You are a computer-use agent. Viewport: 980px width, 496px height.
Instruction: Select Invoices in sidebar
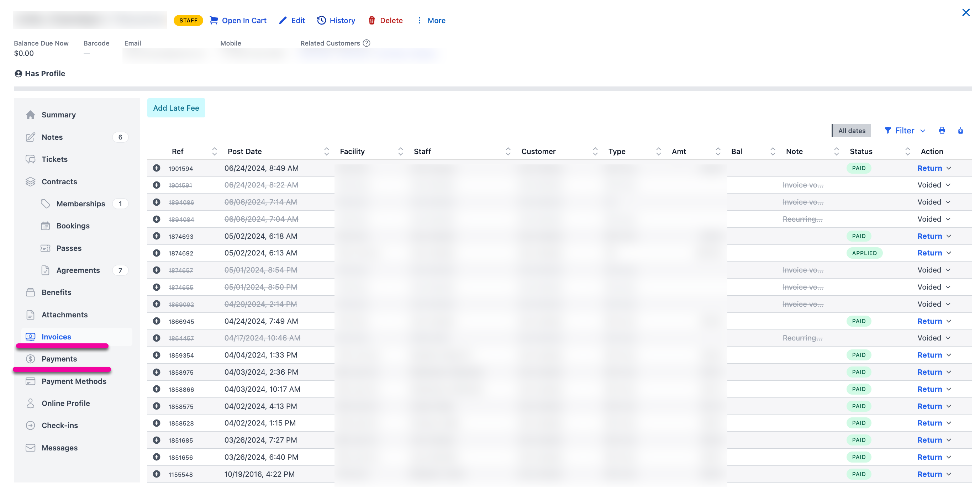pos(77,337)
